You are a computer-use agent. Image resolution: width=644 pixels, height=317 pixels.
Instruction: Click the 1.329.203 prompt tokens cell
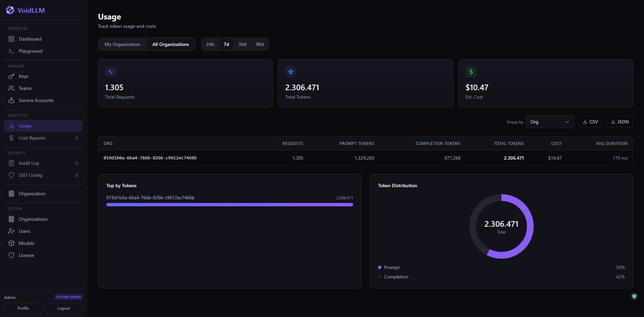[364, 158]
